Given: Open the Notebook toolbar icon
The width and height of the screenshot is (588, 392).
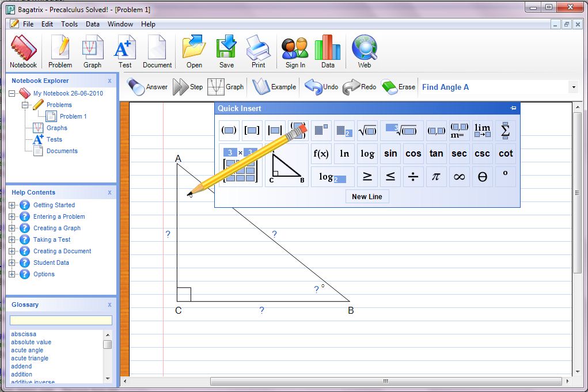Looking at the screenshot, I should point(23,51).
